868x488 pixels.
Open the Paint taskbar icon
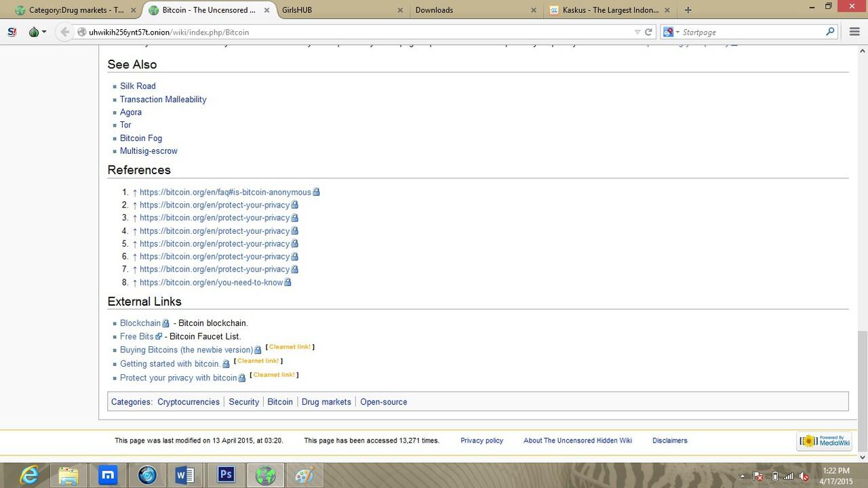[x=304, y=476]
